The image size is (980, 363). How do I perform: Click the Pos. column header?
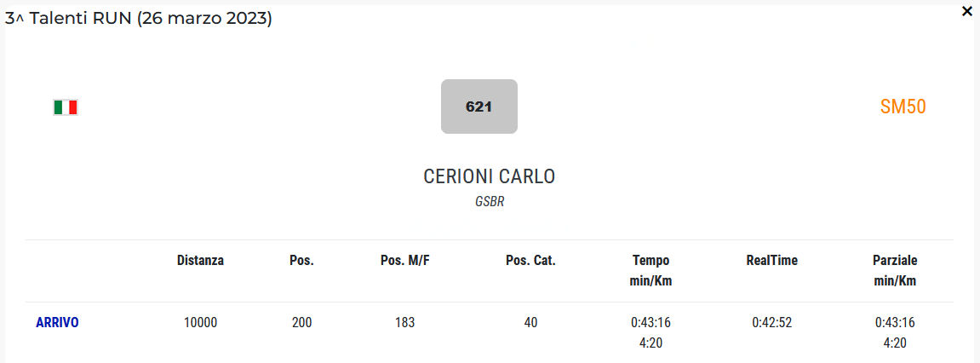tap(301, 261)
